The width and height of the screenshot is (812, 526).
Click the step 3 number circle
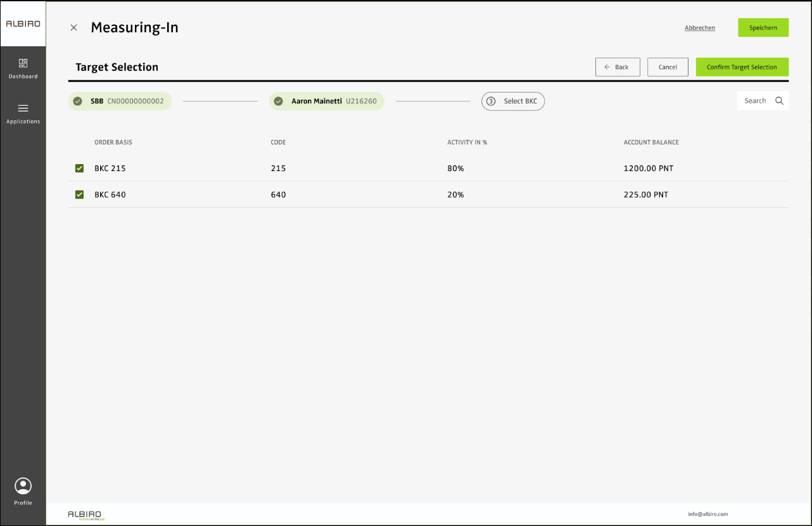point(491,101)
